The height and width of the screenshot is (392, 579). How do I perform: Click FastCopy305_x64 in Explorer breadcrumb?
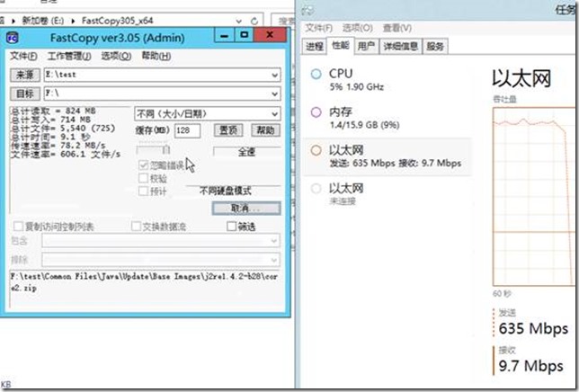tap(118, 21)
